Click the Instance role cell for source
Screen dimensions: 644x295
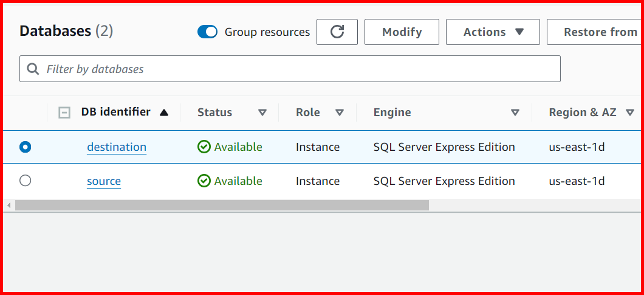[318, 181]
